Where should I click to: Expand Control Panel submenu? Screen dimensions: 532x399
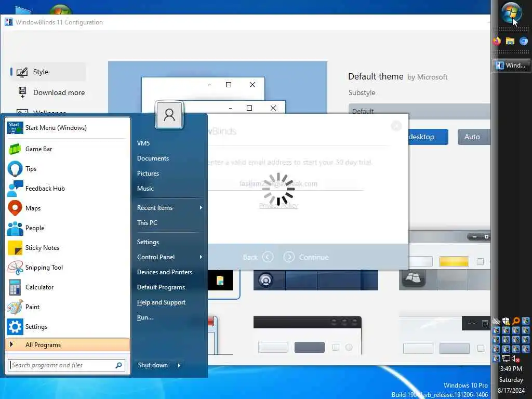(x=169, y=257)
